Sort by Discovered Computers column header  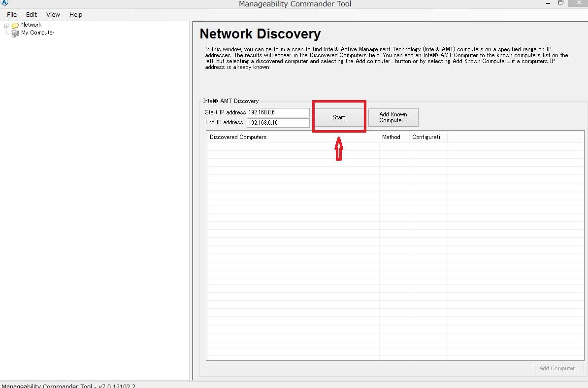293,137
